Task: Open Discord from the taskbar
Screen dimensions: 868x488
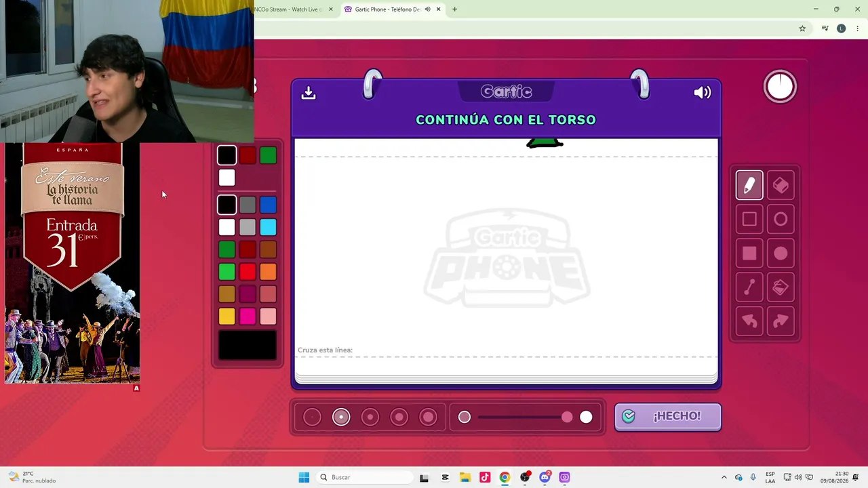Action: [x=545, y=477]
